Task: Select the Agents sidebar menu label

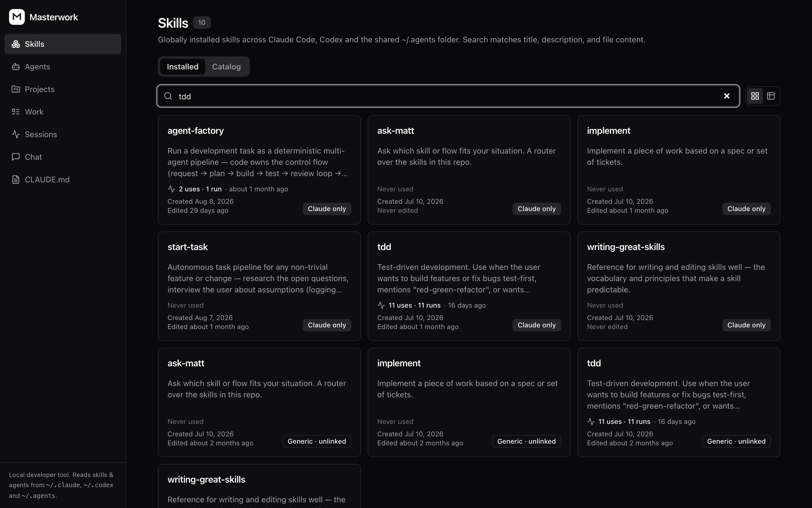Action: [x=37, y=67]
